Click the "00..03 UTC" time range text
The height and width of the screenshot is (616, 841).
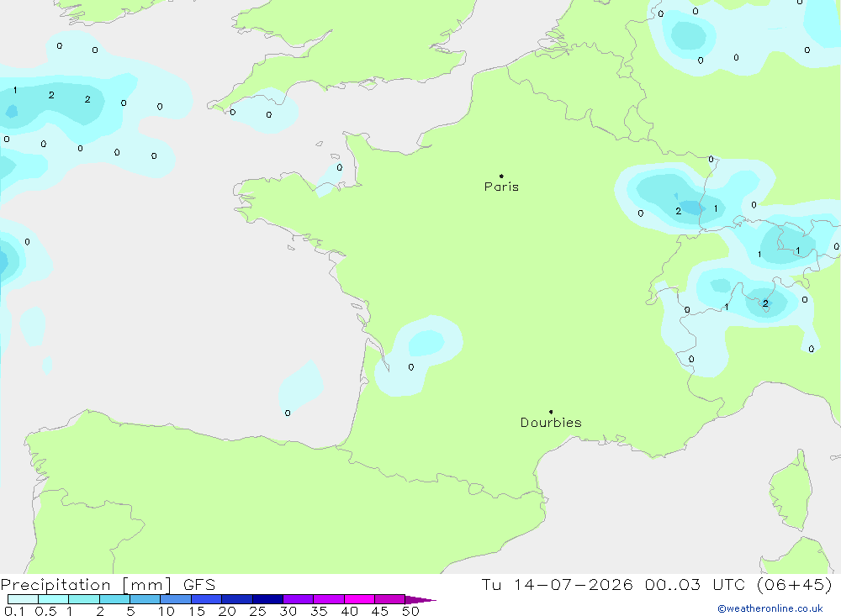tap(696, 585)
